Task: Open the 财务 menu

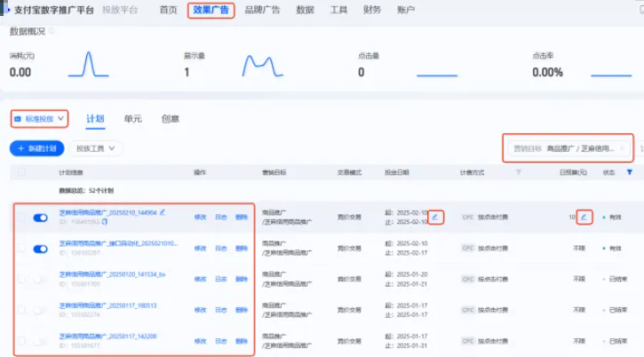Action: (x=372, y=10)
